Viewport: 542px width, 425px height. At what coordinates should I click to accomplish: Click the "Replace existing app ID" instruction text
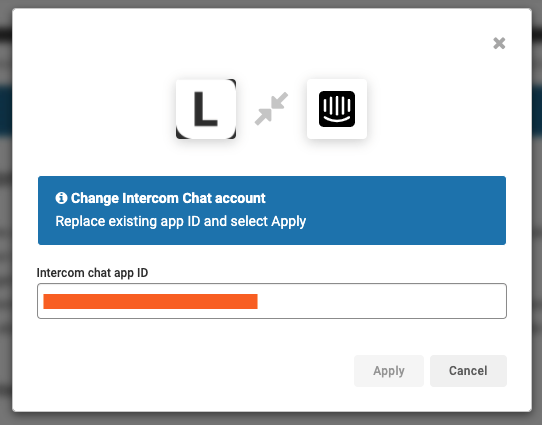coord(128,221)
